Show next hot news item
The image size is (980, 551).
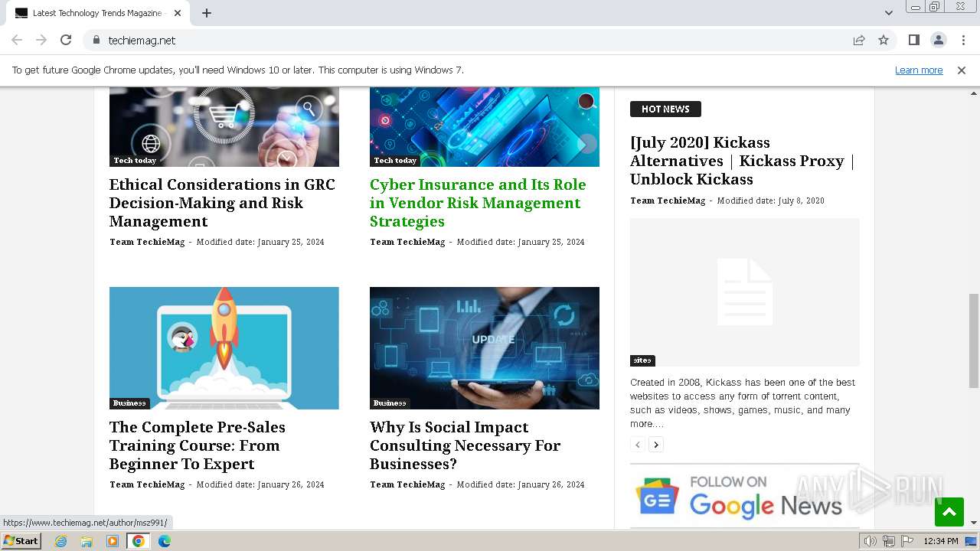coord(656,445)
